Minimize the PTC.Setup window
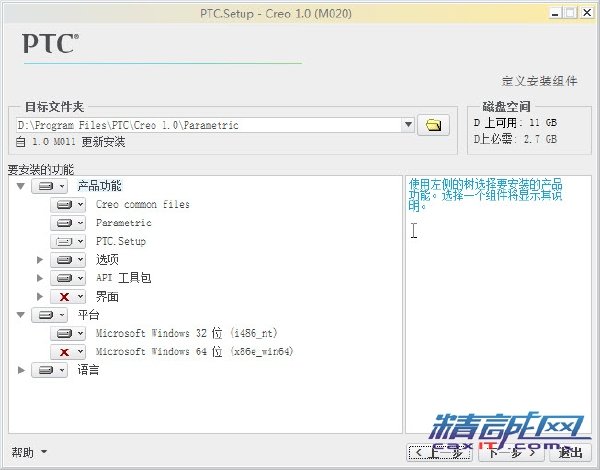The height and width of the screenshot is (470, 600). click(555, 13)
